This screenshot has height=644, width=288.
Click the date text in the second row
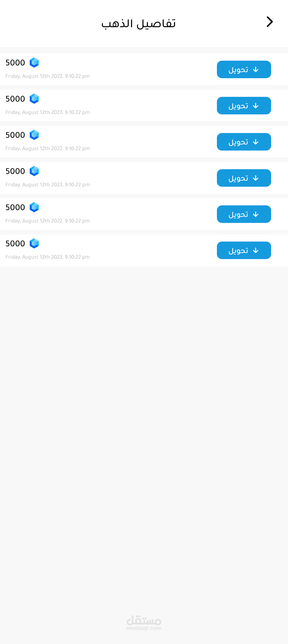click(47, 112)
